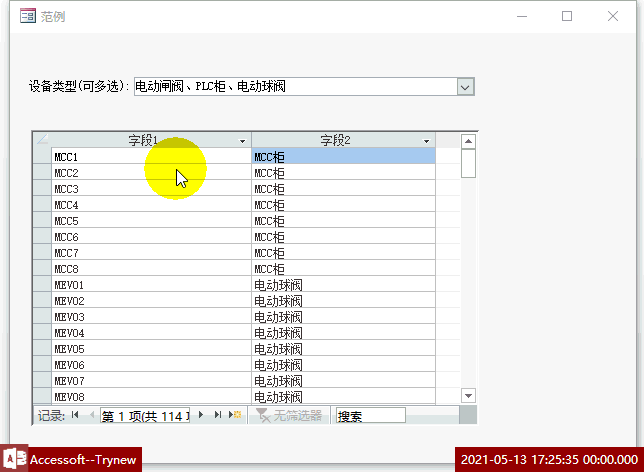The image size is (644, 472).
Task: Minimize the 范例 window
Action: [522, 16]
